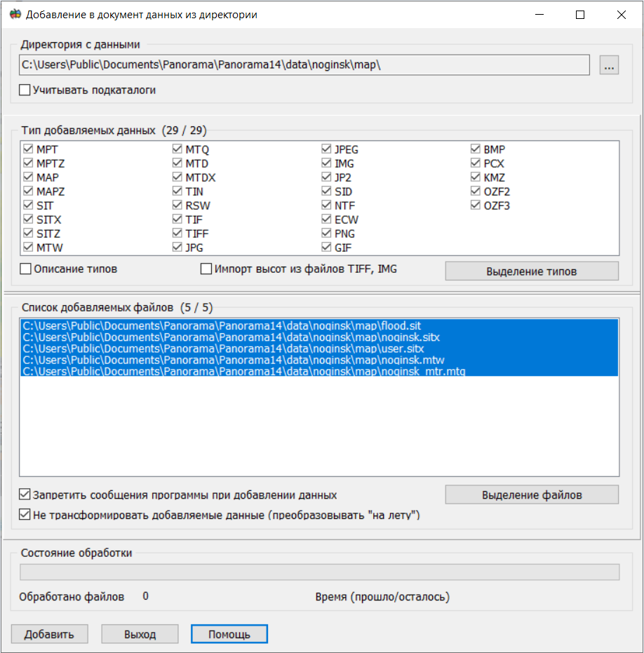This screenshot has width=644, height=653.
Task: Click the data directory path field
Action: (304, 65)
